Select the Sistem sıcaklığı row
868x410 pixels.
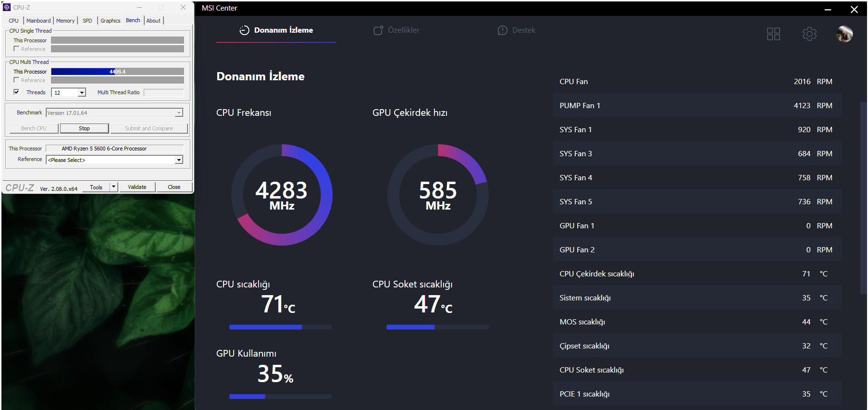pos(697,298)
